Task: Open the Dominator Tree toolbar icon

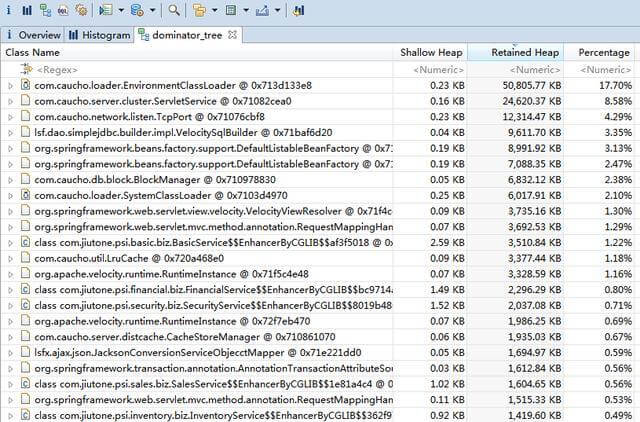Action: pyautogui.click(x=45, y=10)
